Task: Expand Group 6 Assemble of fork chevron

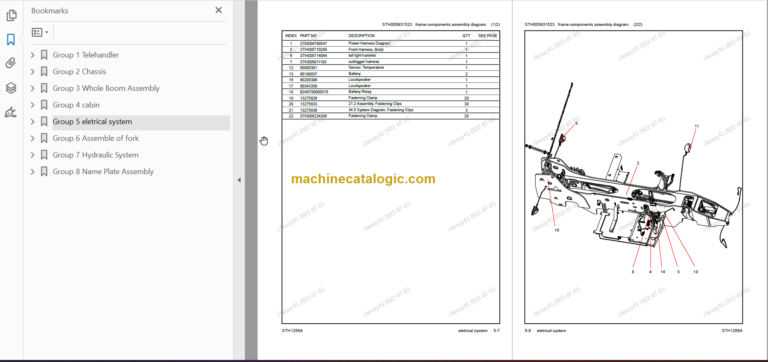Action: (32, 139)
